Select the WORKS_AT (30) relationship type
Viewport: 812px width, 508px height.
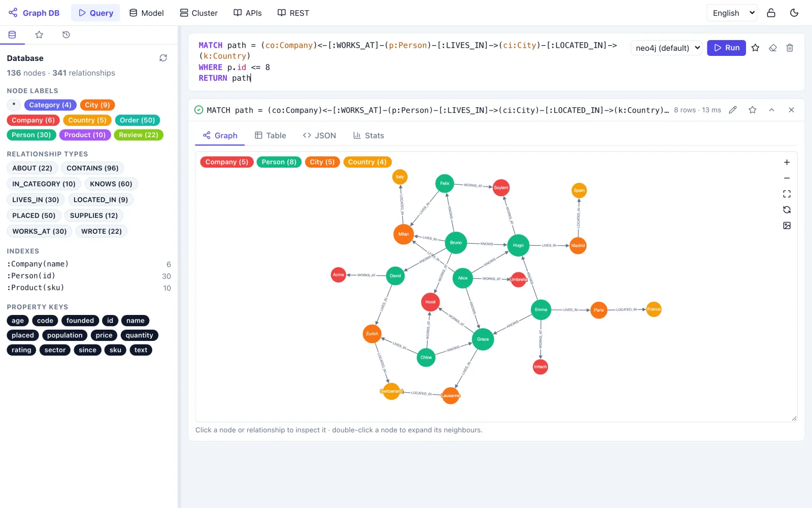pos(40,231)
